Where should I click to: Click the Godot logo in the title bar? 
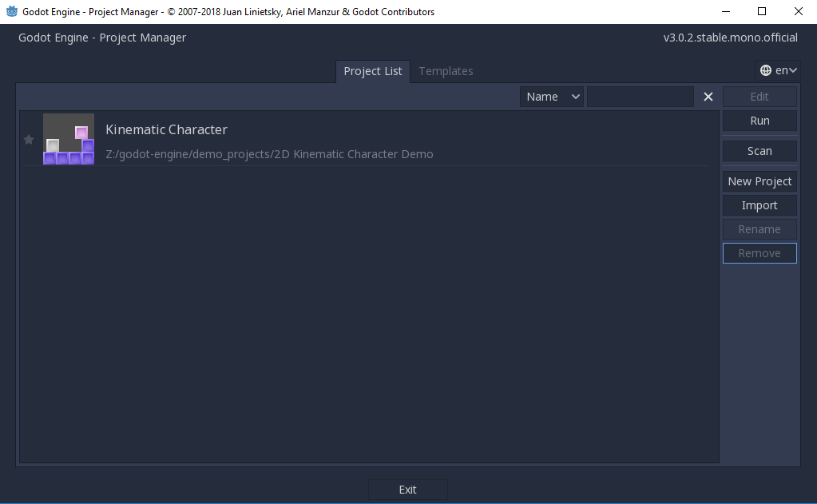point(10,12)
